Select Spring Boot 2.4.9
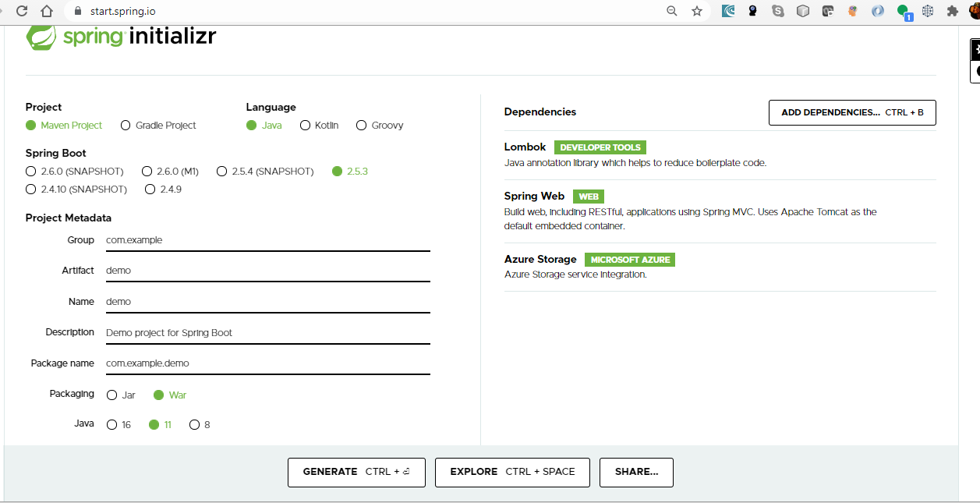Image resolution: width=980 pixels, height=503 pixels. [x=164, y=189]
